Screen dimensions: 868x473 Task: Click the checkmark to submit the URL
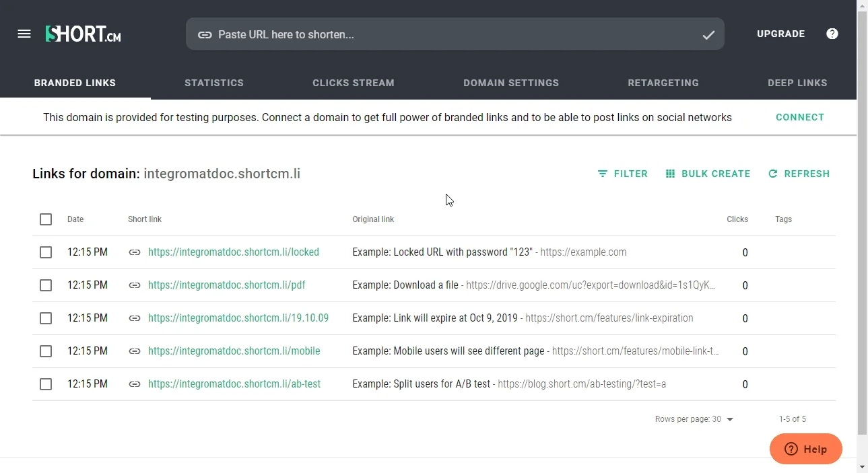click(x=708, y=34)
